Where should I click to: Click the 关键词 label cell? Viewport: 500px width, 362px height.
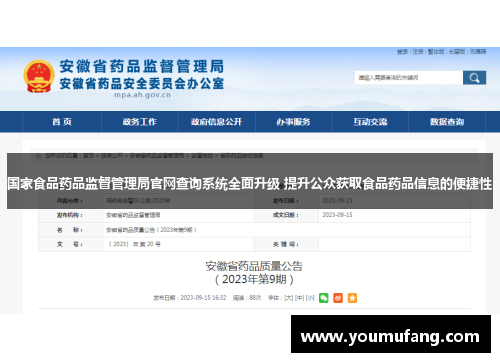pos(286,244)
